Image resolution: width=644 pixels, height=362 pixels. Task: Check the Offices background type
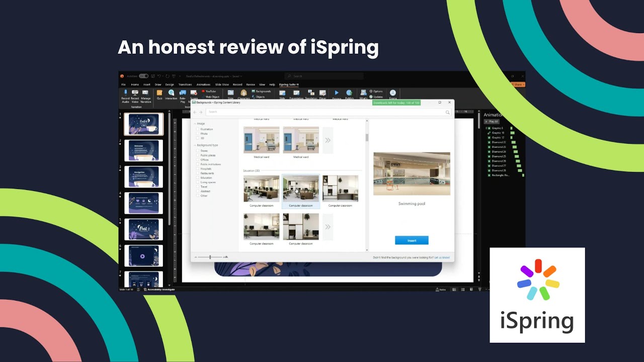pos(198,160)
